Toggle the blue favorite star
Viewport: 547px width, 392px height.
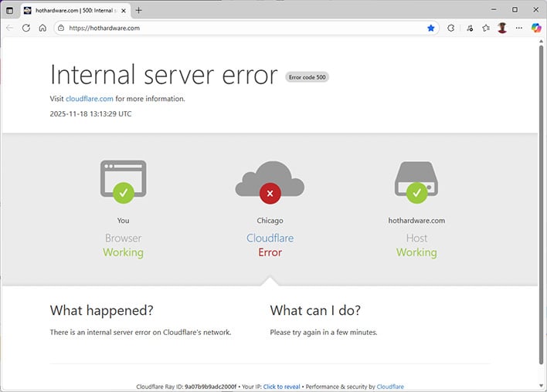pos(431,28)
